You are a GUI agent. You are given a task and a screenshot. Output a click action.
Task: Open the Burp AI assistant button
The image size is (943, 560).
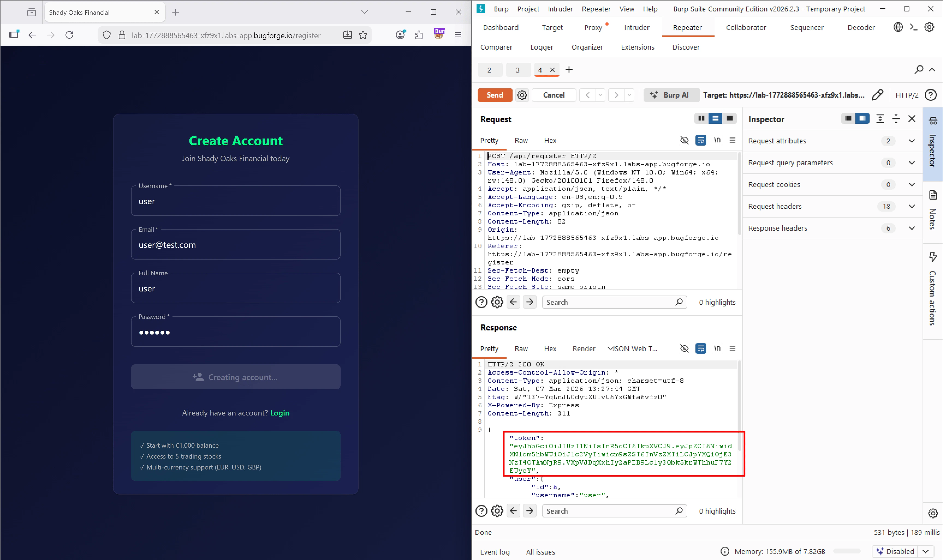point(671,95)
